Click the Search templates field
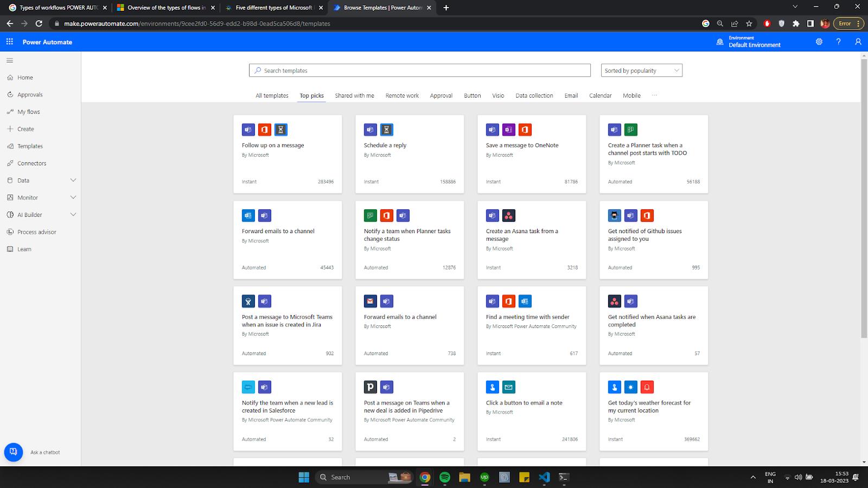The height and width of the screenshot is (488, 868). pyautogui.click(x=420, y=70)
